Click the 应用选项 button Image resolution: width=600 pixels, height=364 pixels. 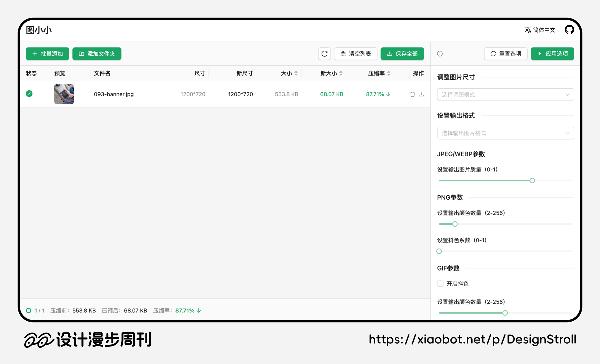pos(552,54)
